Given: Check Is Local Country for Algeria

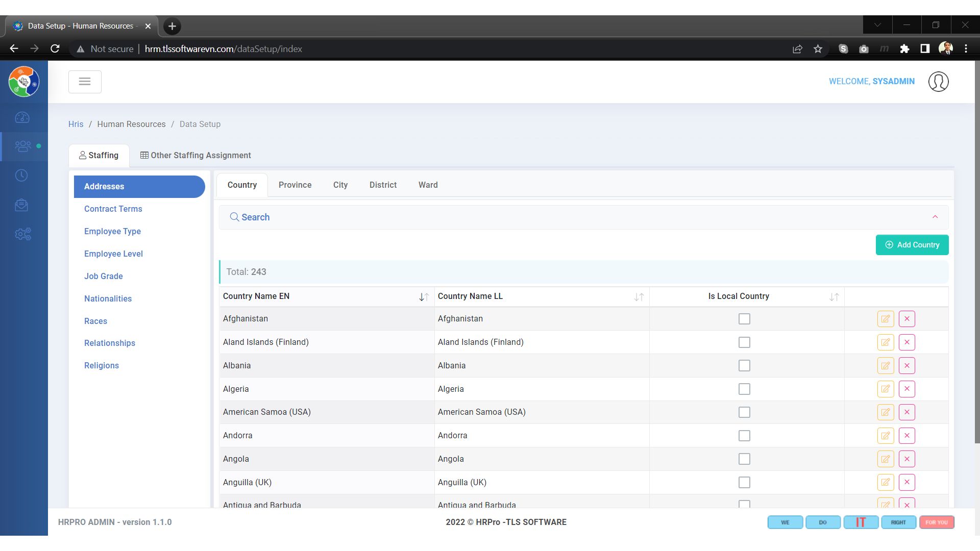Looking at the screenshot, I should 744,389.
